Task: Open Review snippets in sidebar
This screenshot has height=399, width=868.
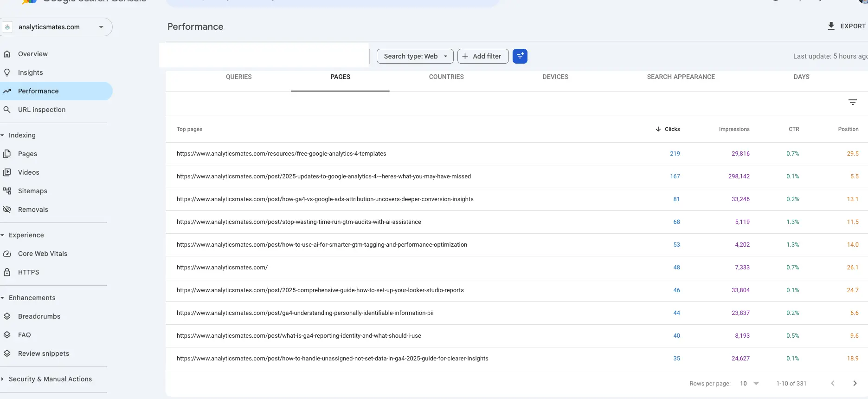Action: pyautogui.click(x=44, y=353)
